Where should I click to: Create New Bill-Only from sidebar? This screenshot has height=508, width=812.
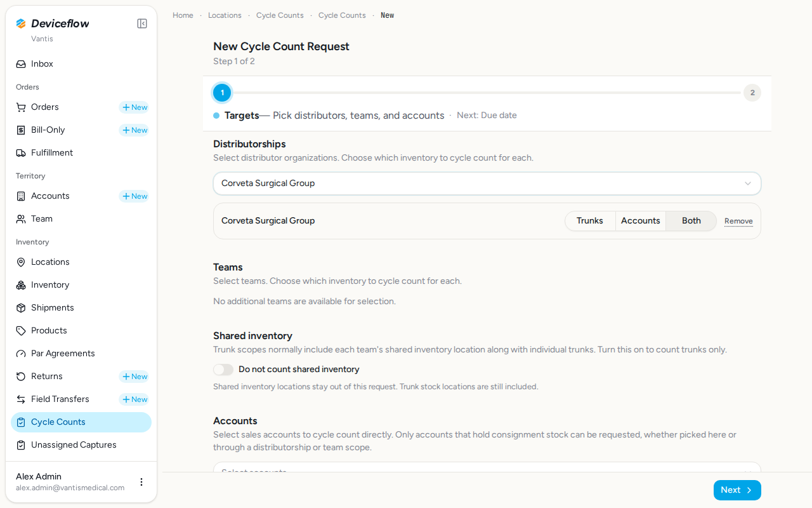coord(134,130)
